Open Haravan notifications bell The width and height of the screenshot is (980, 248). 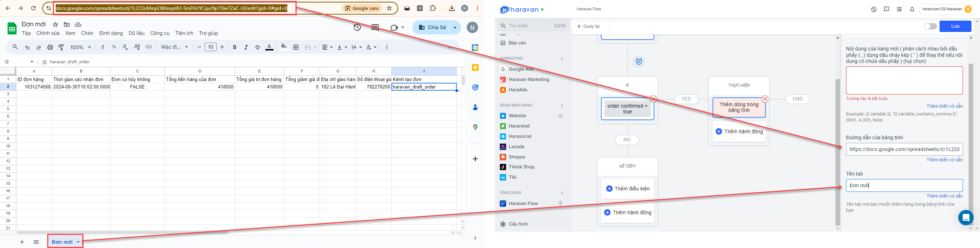click(912, 9)
